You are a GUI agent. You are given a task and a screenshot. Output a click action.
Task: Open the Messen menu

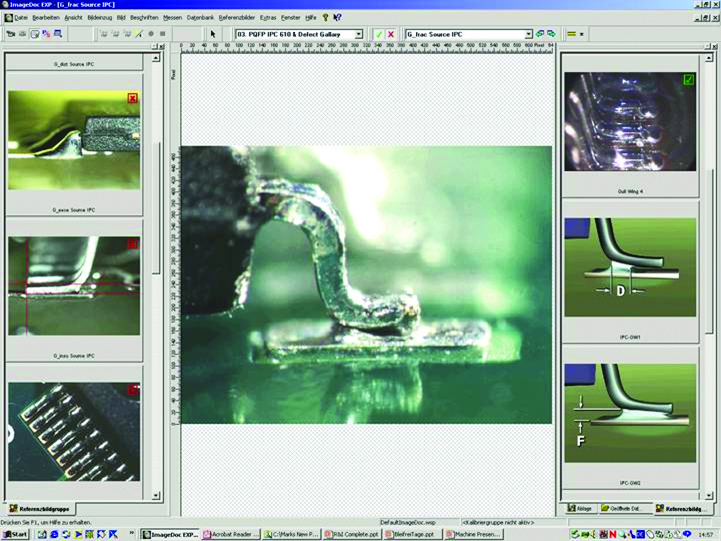[x=172, y=18]
